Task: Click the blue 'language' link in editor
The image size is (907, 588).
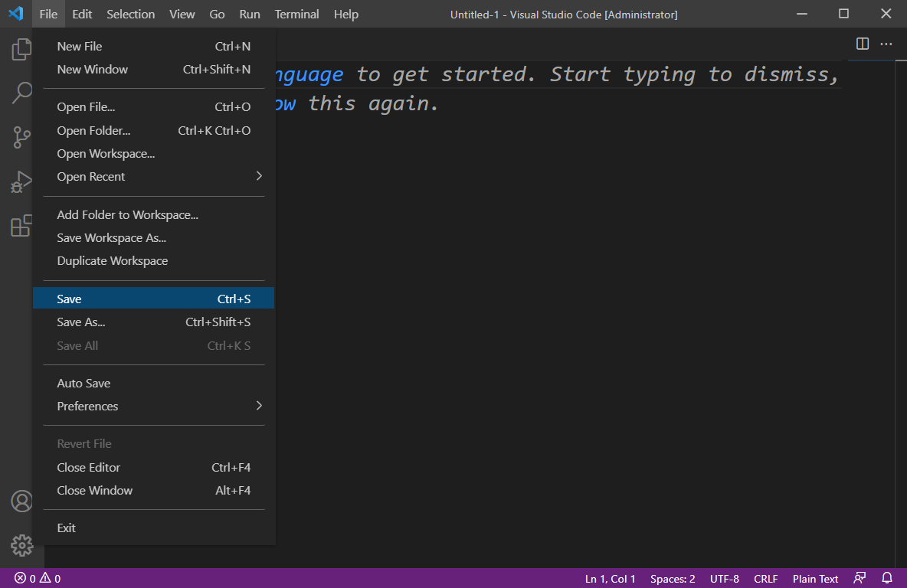Action: (x=309, y=74)
